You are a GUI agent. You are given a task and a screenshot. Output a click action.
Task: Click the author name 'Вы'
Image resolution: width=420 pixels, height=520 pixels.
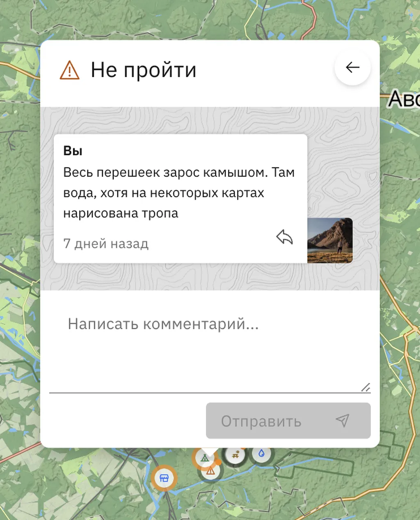click(x=73, y=151)
